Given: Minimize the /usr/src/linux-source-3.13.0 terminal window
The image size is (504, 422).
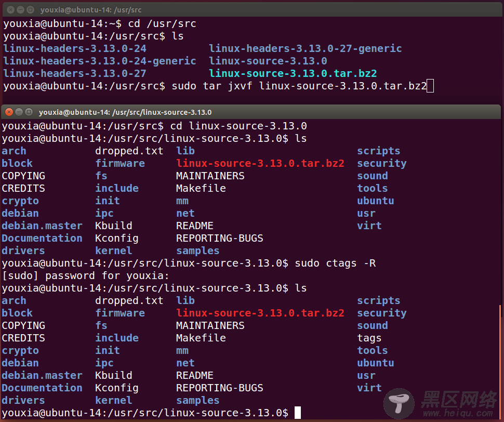Looking at the screenshot, I should 19,112.
